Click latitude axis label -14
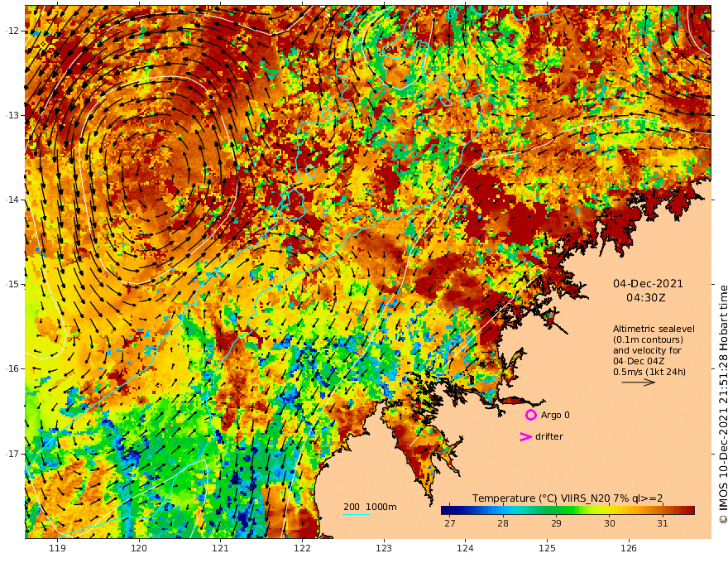Image resolution: width=728 pixels, height=563 pixels. pos(12,200)
